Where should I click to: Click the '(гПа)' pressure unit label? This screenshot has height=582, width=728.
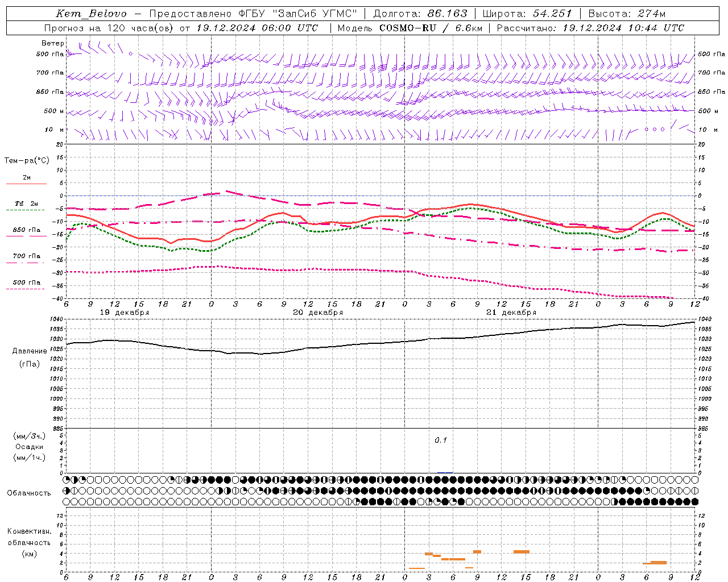[x=30, y=364]
